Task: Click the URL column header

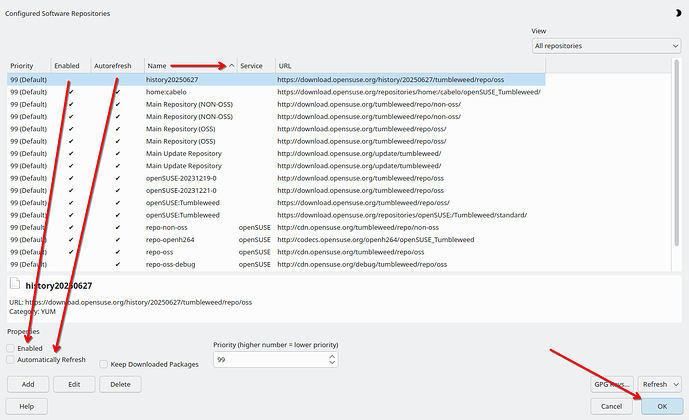Action: click(x=410, y=65)
